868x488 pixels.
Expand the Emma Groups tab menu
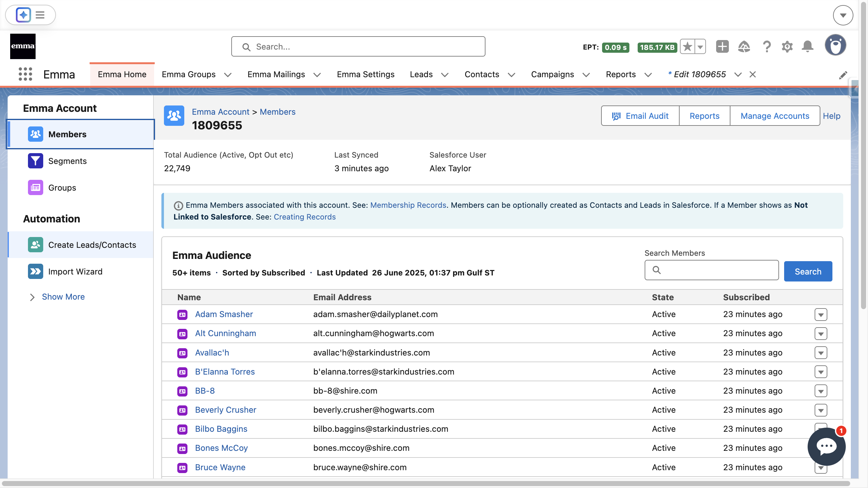pos(228,74)
